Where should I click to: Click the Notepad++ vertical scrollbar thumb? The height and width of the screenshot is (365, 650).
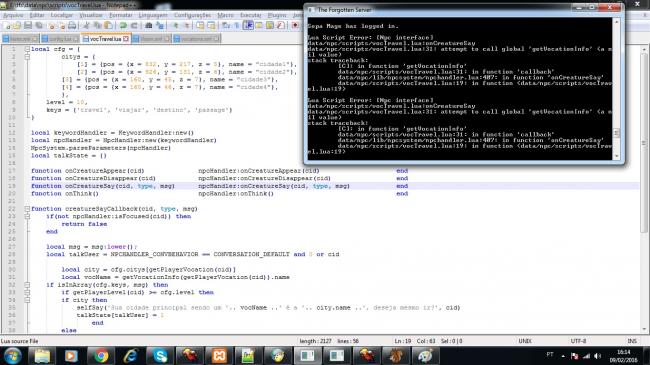coord(644,143)
